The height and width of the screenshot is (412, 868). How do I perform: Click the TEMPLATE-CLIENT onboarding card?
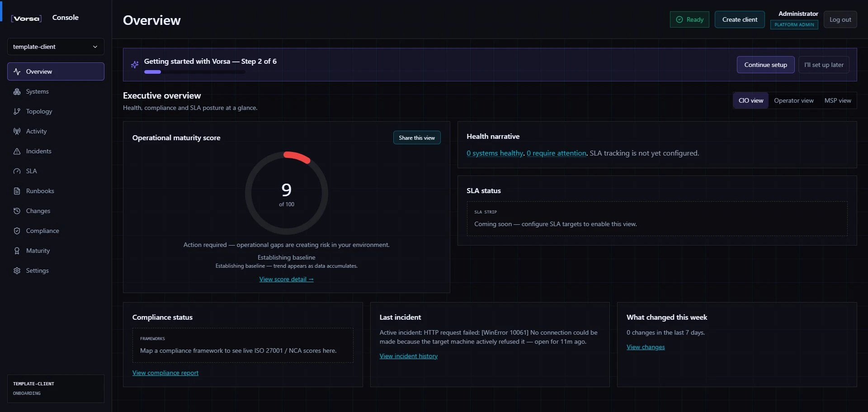tap(56, 388)
